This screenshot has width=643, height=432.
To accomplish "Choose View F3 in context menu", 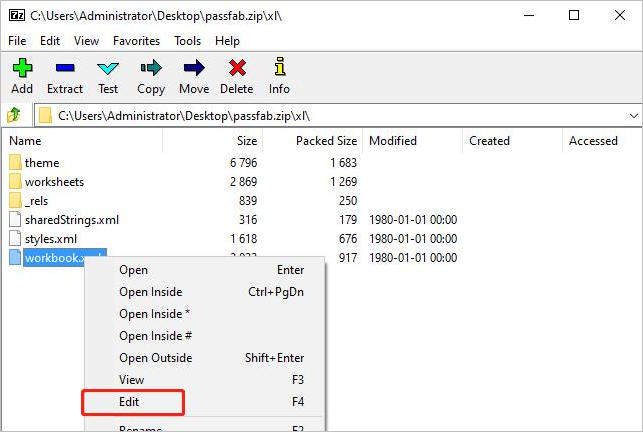I will click(x=205, y=380).
